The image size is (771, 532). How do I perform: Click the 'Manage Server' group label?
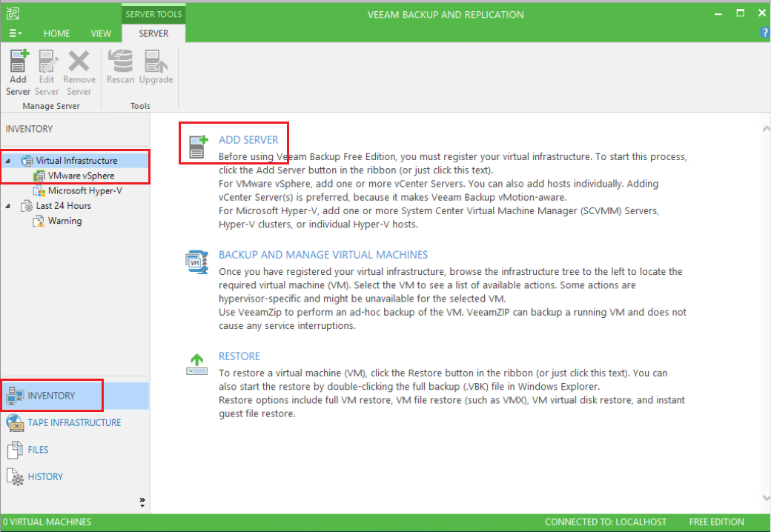click(x=51, y=106)
